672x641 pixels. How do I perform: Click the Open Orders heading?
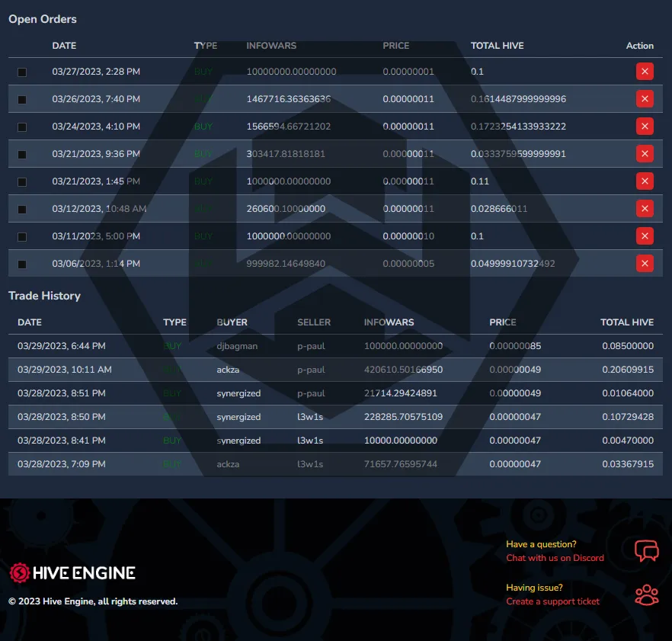pos(43,19)
